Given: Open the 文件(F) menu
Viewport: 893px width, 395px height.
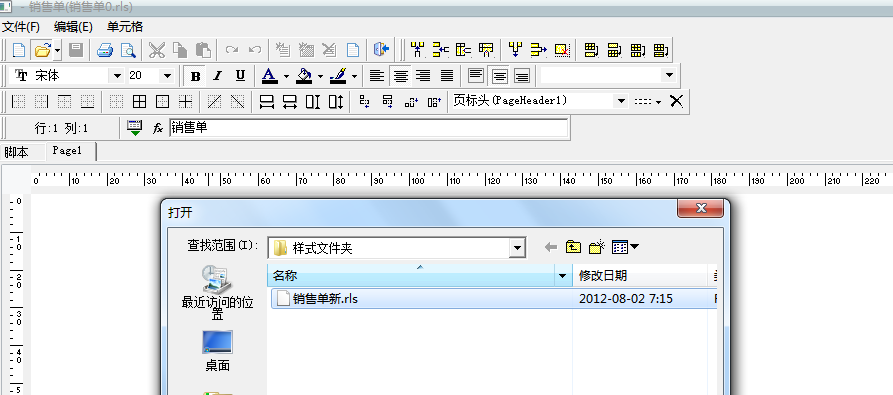Looking at the screenshot, I should (21, 27).
